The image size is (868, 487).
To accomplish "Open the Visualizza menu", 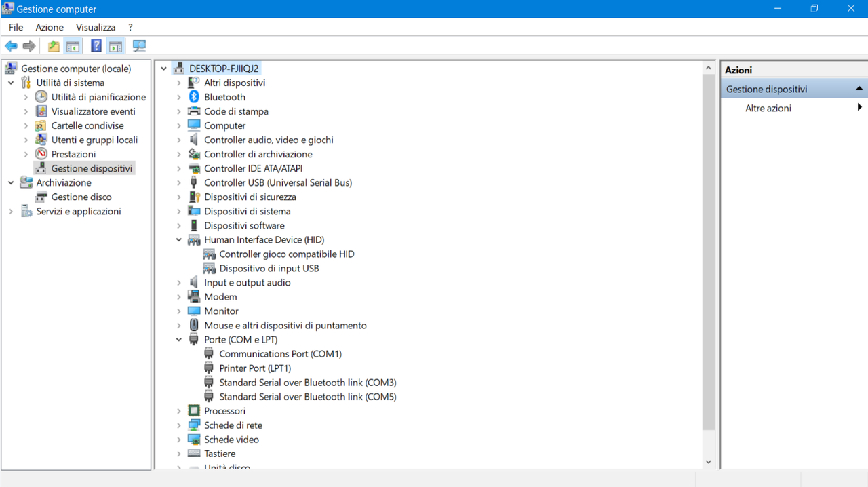I will (x=96, y=27).
